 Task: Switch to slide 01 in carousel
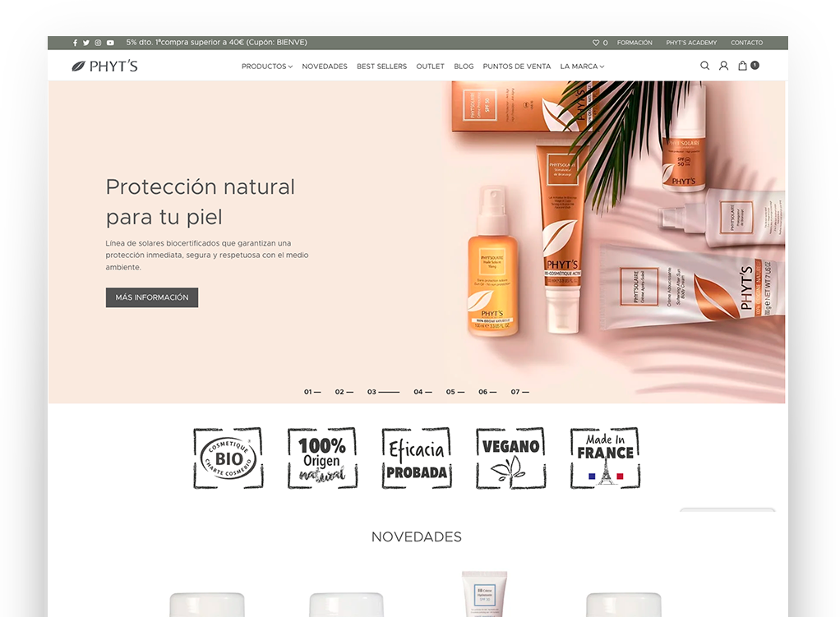312,392
